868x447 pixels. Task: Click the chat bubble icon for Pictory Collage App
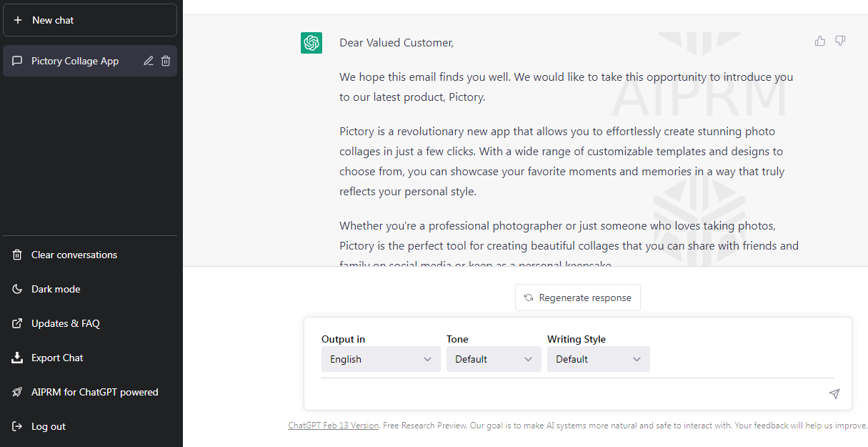click(x=18, y=61)
